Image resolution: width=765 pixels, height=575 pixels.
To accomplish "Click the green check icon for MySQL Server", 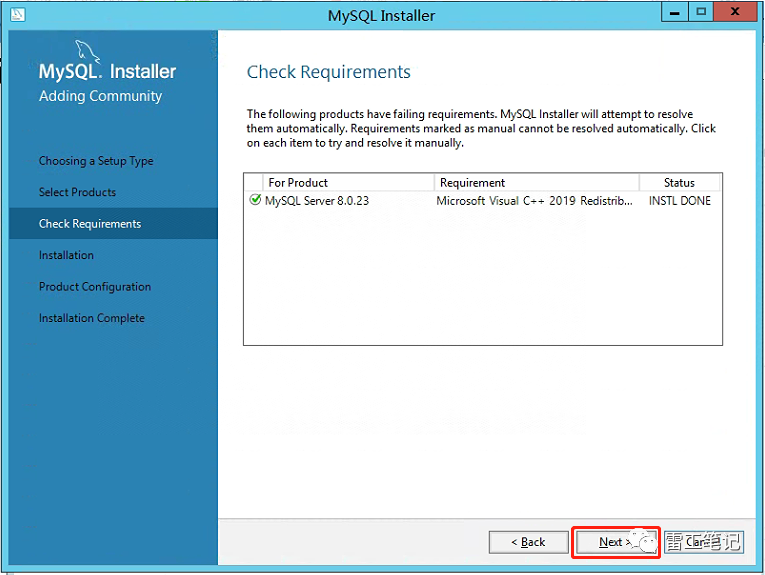I will point(255,200).
